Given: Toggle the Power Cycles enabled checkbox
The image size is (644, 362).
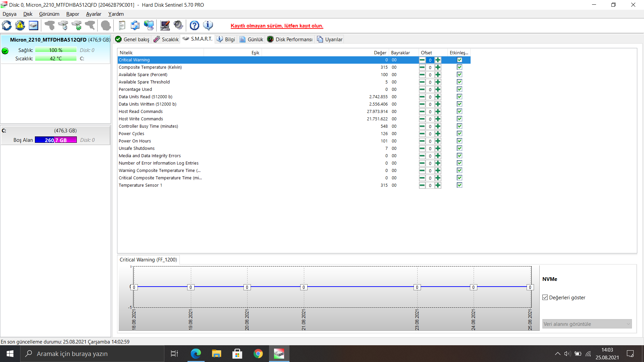Looking at the screenshot, I should click(460, 134).
